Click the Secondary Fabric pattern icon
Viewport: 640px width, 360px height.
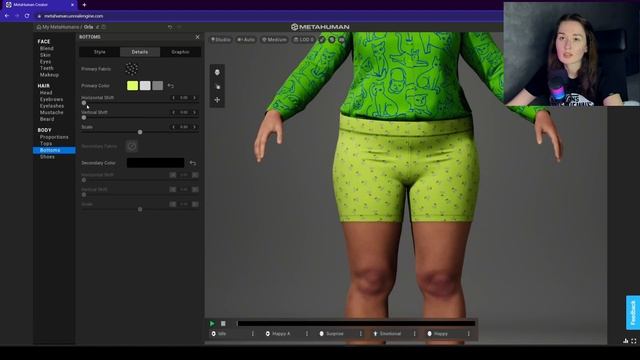pos(132,146)
